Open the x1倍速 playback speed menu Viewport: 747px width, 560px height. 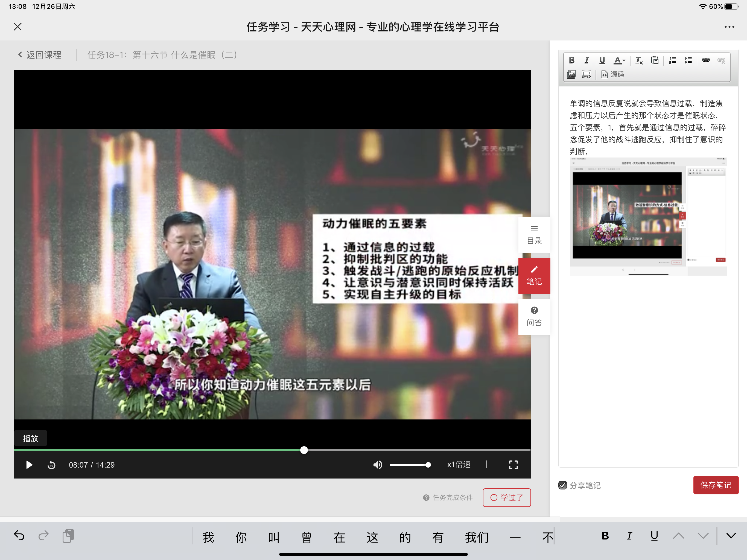tap(459, 465)
